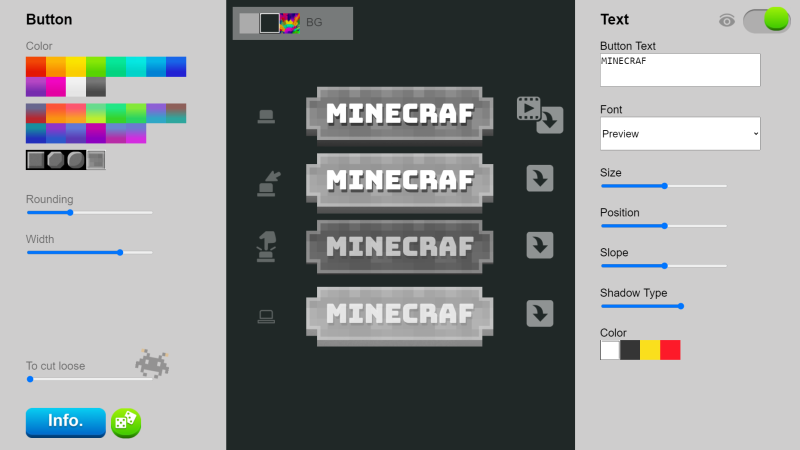800x450 pixels.
Task: Open the Font dropdown showing Preview
Action: coord(680,134)
